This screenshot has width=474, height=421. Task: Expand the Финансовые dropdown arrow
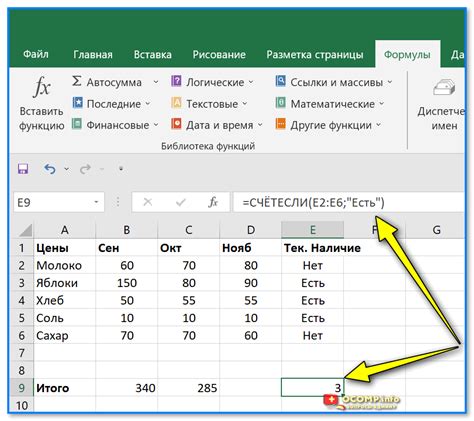(x=156, y=125)
